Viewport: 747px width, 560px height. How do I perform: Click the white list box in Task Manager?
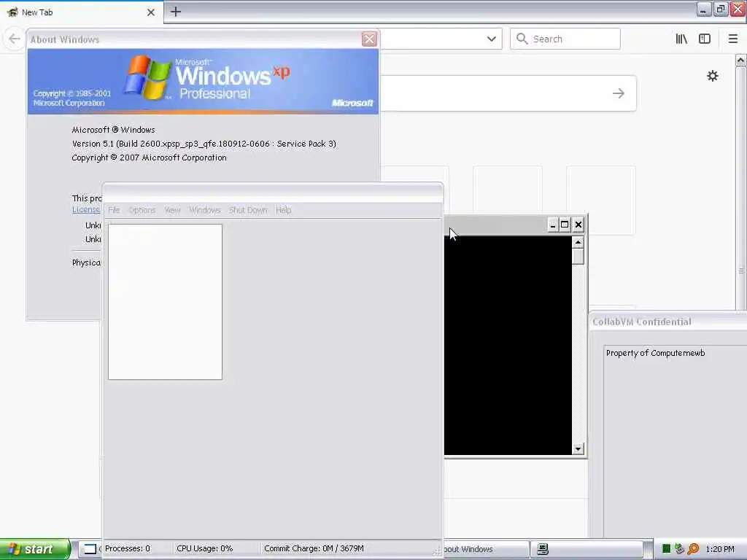[x=165, y=302]
